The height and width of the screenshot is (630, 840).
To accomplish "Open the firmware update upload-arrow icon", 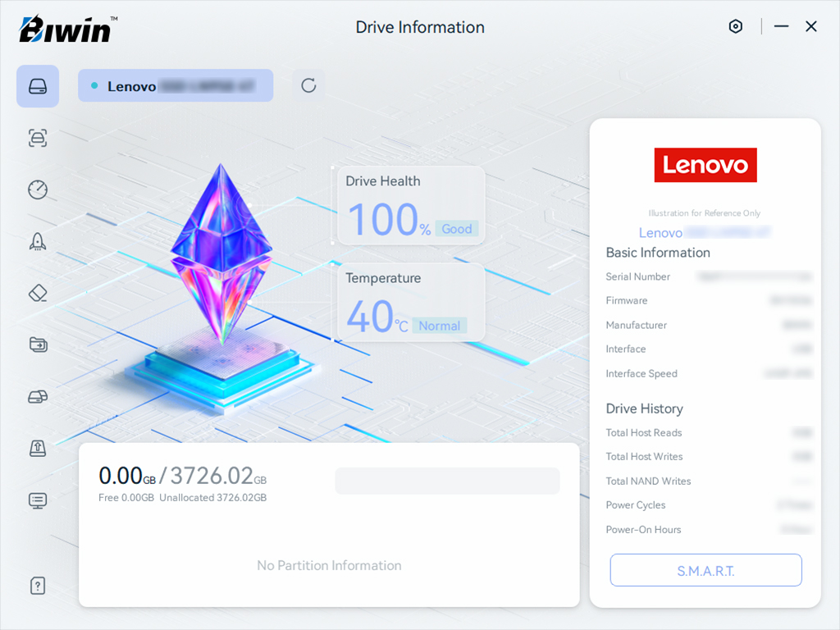I will (x=38, y=448).
